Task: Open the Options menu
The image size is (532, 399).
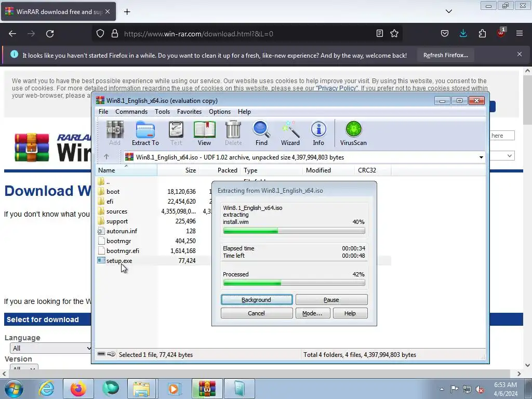Action: pyautogui.click(x=220, y=112)
